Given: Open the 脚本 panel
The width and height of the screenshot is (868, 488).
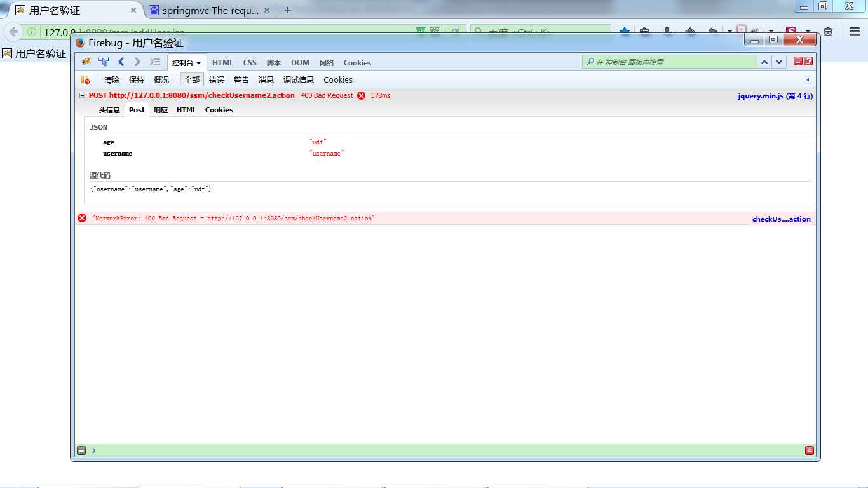Looking at the screenshot, I should [274, 62].
